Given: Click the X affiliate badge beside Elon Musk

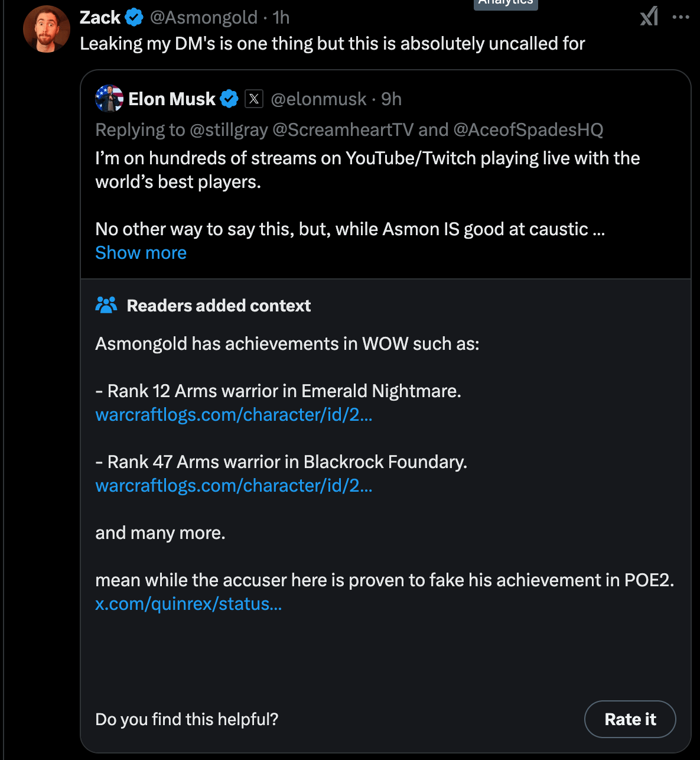Looking at the screenshot, I should tap(254, 99).
